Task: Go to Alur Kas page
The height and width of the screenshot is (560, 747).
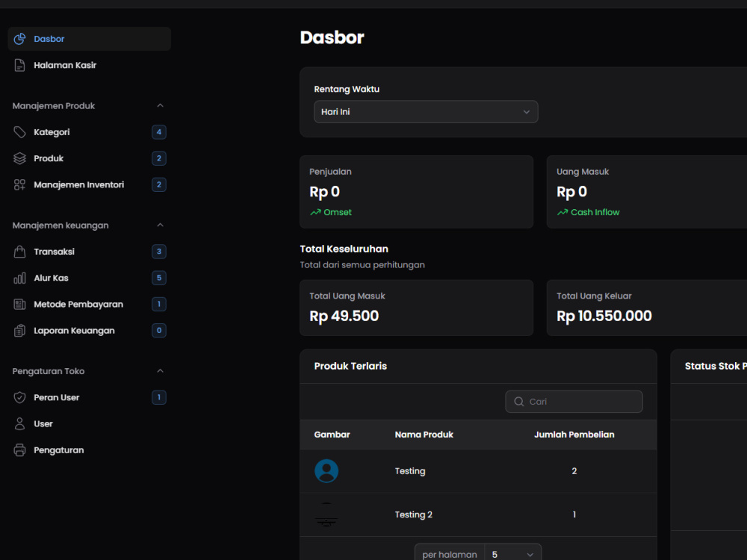Action: [x=90, y=278]
